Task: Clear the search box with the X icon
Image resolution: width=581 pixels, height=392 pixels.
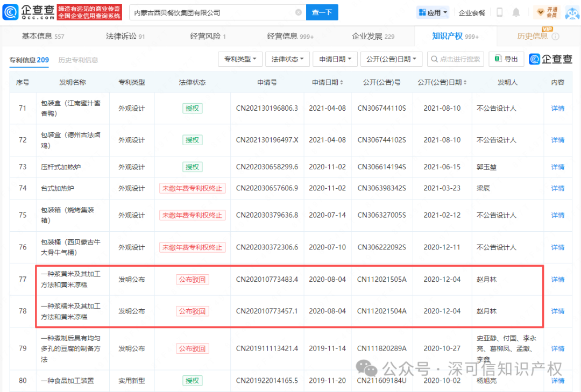Action: [299, 12]
